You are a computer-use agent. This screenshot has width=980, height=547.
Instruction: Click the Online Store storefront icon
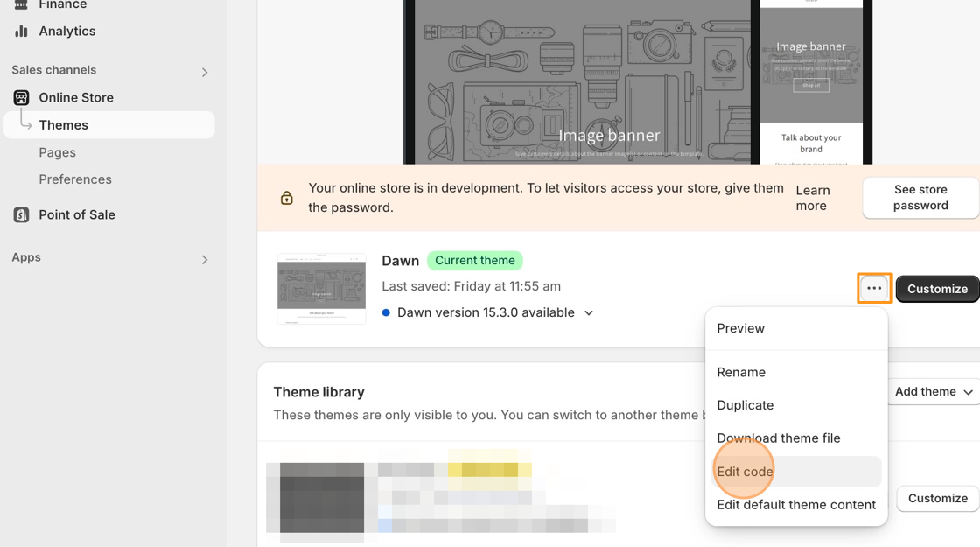click(21, 97)
